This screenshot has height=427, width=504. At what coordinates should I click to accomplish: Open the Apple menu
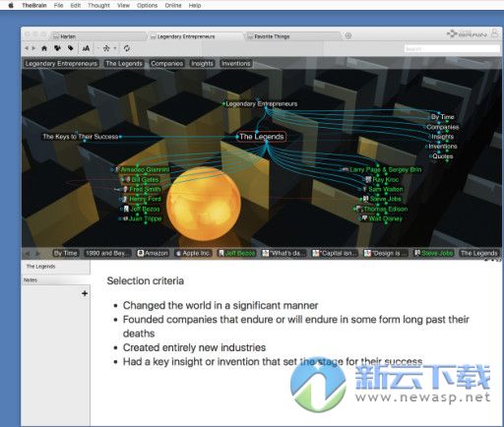(11, 5)
